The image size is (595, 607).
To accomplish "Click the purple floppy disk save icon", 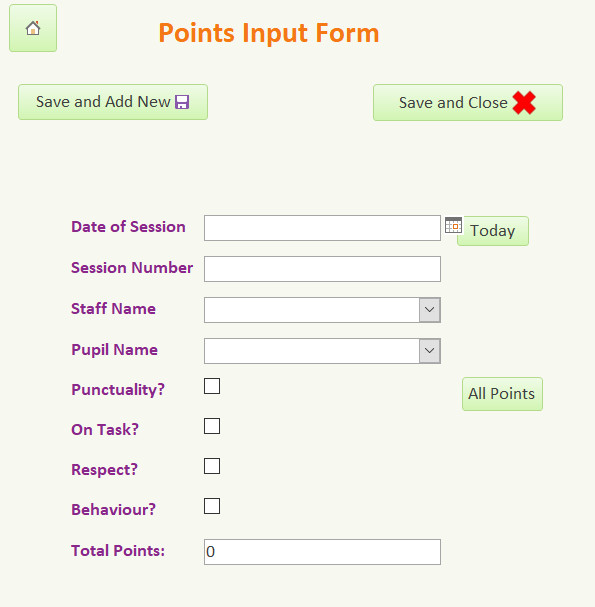I will click(182, 102).
